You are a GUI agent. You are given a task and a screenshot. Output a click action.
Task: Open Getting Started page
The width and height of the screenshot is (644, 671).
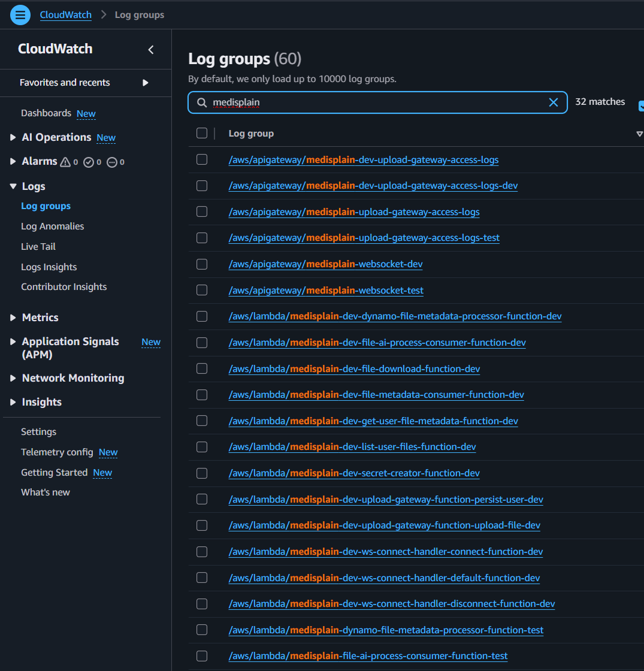point(55,473)
